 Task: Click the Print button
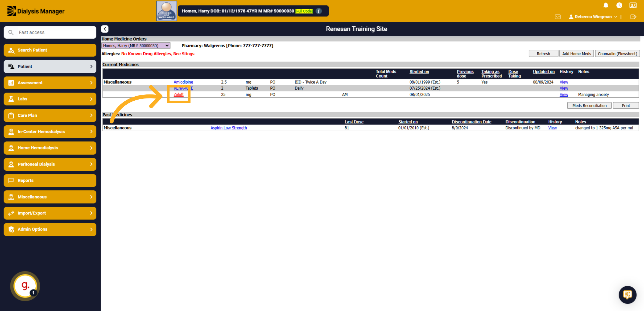626,106
